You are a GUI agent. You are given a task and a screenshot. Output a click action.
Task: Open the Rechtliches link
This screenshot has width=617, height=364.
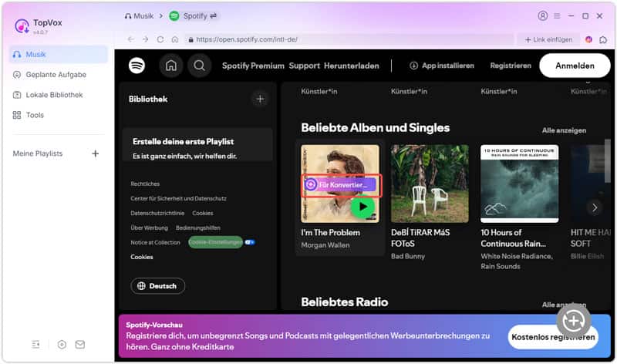145,184
